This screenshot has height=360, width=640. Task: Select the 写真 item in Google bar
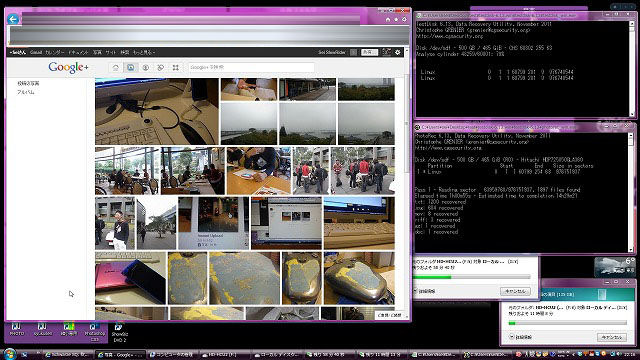pos(97,52)
